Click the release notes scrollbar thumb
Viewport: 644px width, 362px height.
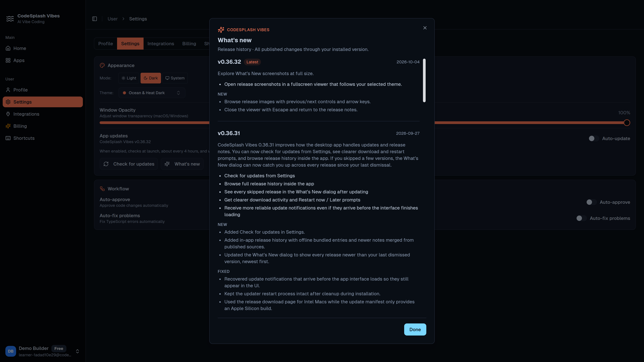coord(424,80)
